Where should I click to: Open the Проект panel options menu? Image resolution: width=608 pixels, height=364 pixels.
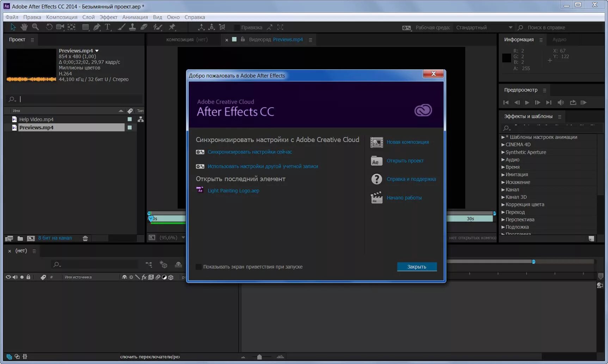(32, 40)
